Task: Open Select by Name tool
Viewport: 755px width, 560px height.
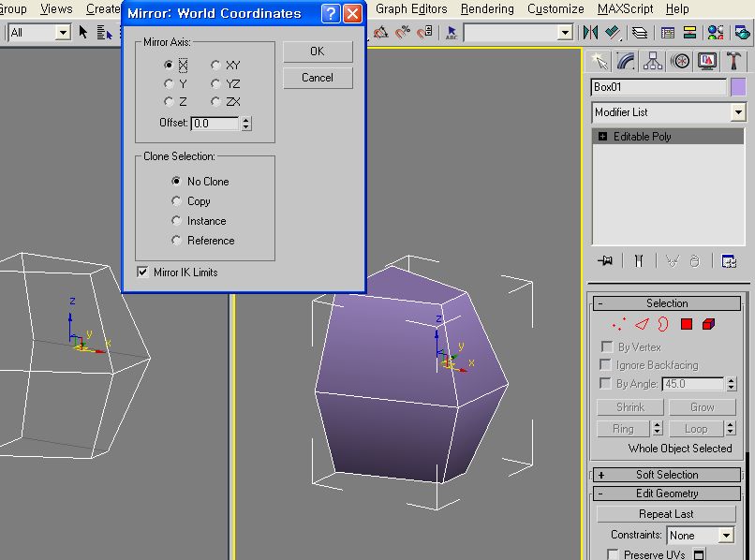Action: [x=104, y=32]
